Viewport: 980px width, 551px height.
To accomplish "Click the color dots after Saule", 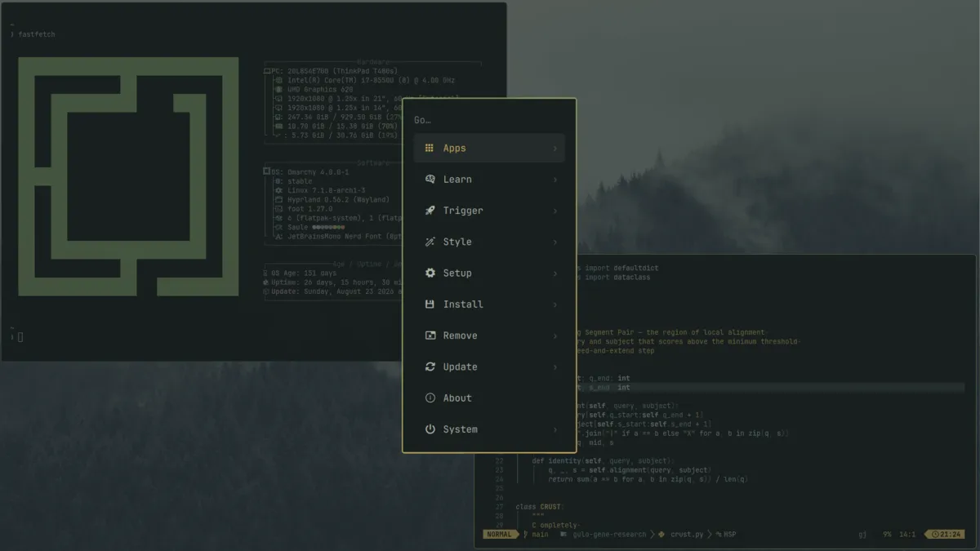I will click(328, 228).
